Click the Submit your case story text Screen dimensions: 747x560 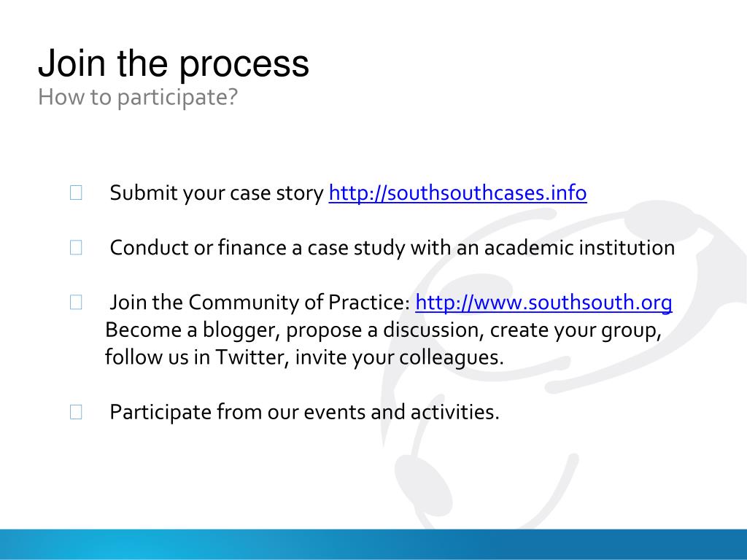pyautogui.click(x=217, y=192)
